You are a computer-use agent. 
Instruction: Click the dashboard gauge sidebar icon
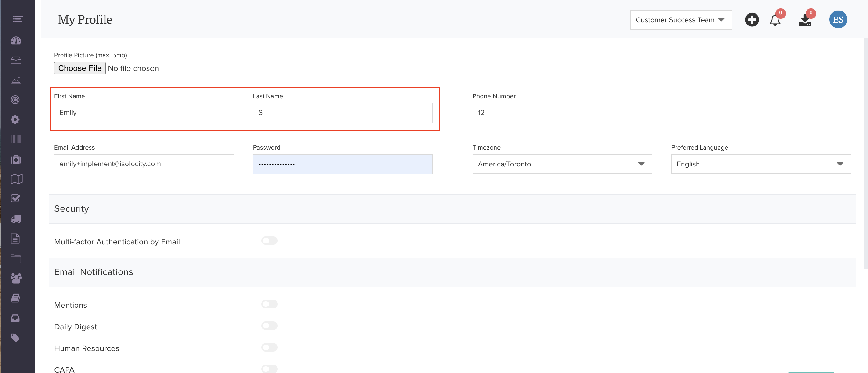[16, 40]
